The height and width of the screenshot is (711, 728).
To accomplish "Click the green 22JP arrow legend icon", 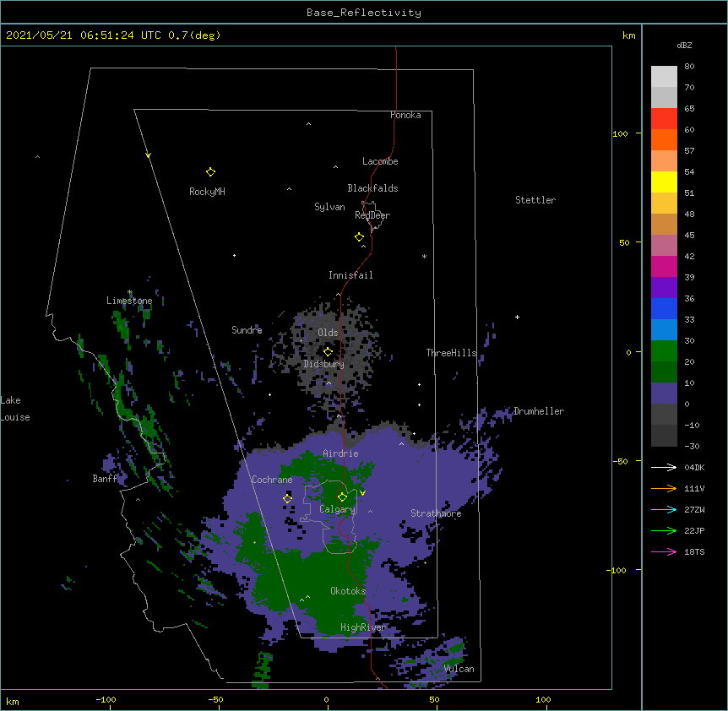I will [664, 530].
